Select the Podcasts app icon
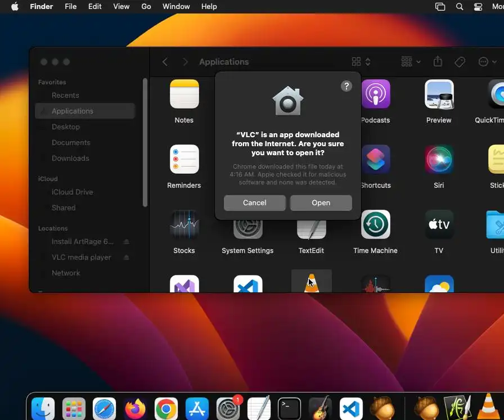Screen dimensions: 504x420 (x=375, y=94)
